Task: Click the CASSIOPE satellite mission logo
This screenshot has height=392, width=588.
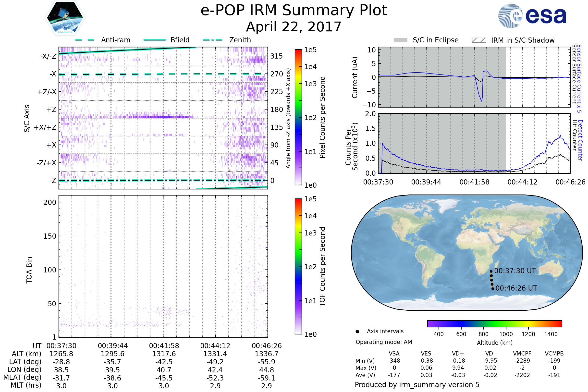Action: pyautogui.click(x=65, y=18)
